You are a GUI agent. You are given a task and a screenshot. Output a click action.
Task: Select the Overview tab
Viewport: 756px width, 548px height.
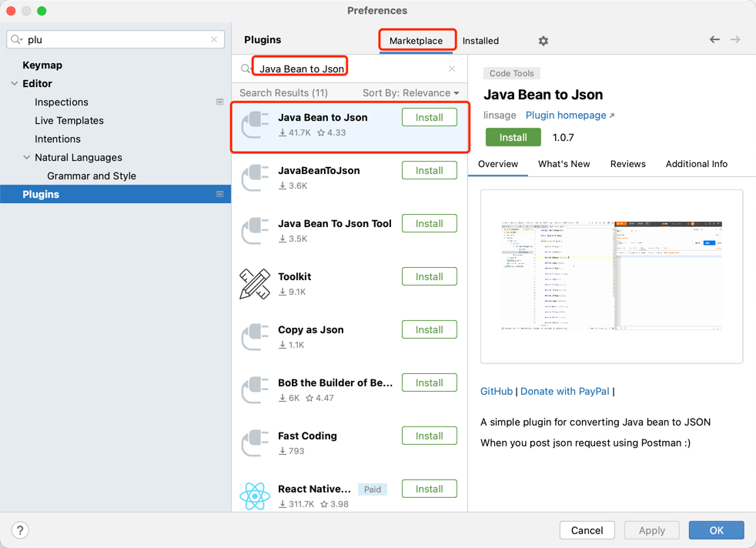click(x=498, y=164)
